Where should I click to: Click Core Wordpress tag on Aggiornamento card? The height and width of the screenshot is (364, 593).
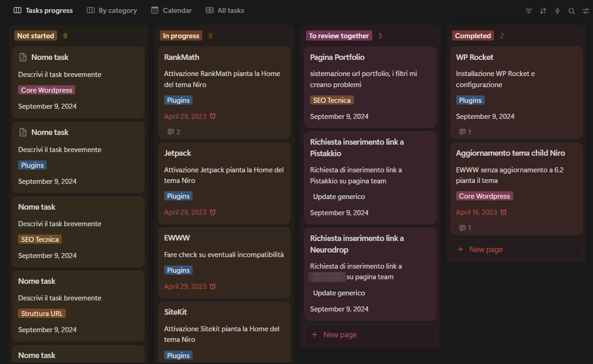484,196
